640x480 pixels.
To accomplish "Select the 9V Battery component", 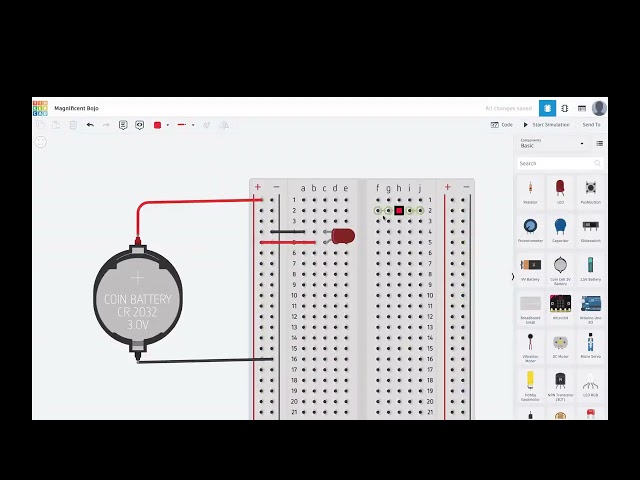I will pyautogui.click(x=530, y=269).
